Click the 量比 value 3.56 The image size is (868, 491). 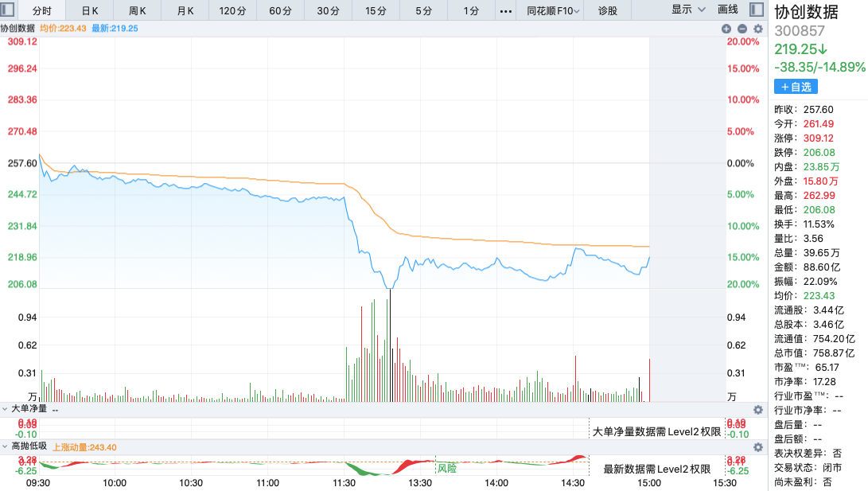click(x=813, y=239)
